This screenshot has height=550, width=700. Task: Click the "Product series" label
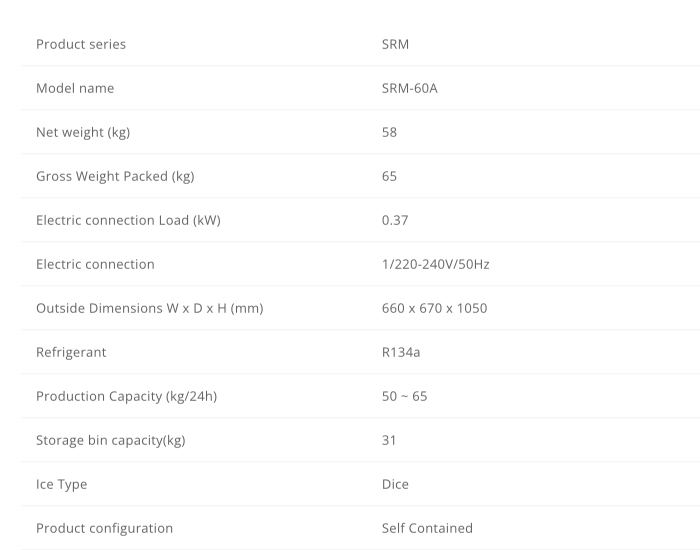[81, 44]
